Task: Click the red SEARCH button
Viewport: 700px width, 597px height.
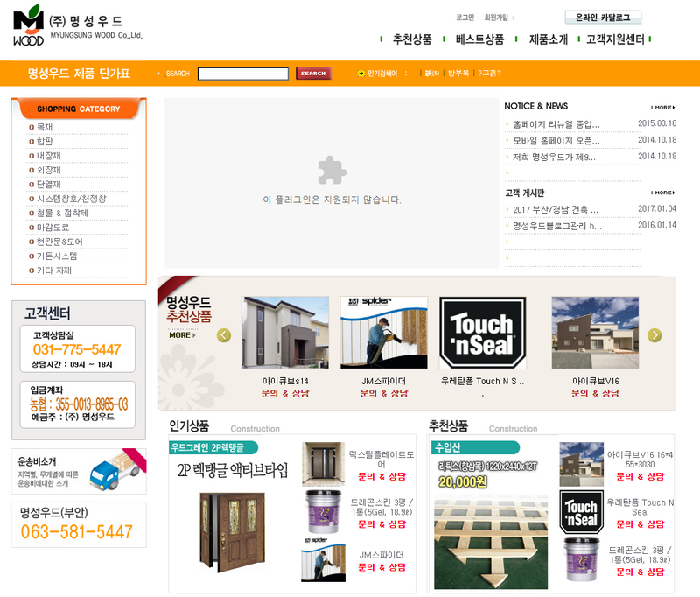Action: pos(313,74)
